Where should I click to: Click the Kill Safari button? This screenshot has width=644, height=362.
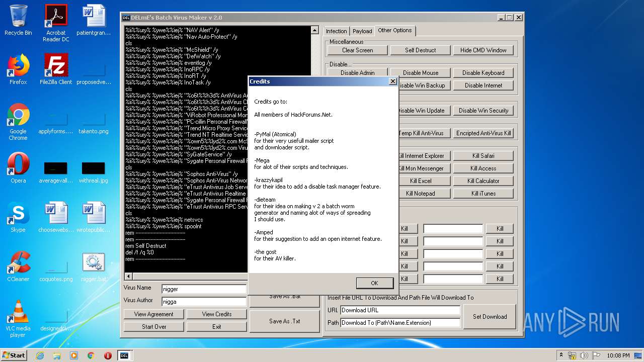[x=483, y=156]
